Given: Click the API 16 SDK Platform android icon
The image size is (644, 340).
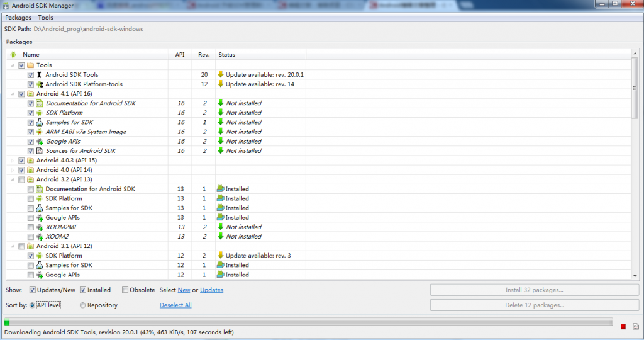Looking at the screenshot, I should pyautogui.click(x=40, y=113).
